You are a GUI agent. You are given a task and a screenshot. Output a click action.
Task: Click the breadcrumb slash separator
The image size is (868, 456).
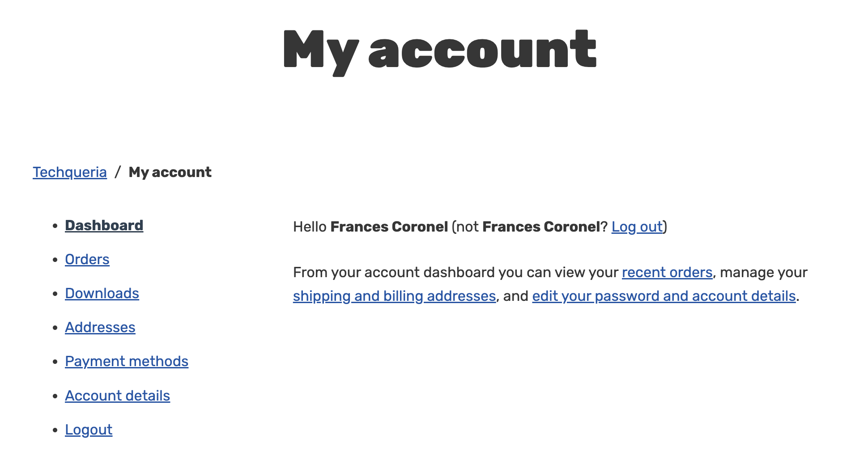[x=118, y=172]
